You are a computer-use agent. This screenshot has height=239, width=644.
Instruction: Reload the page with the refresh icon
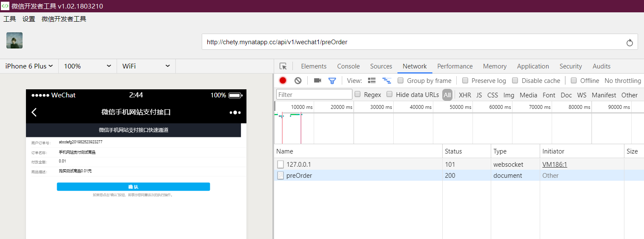630,43
